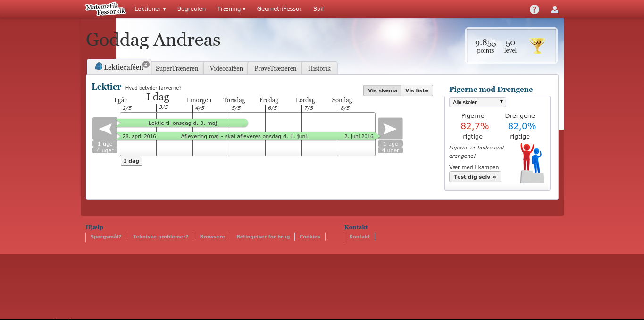Image resolution: width=644 pixels, height=320 pixels.
Task: Click the left 1 uge button
Action: tap(105, 144)
